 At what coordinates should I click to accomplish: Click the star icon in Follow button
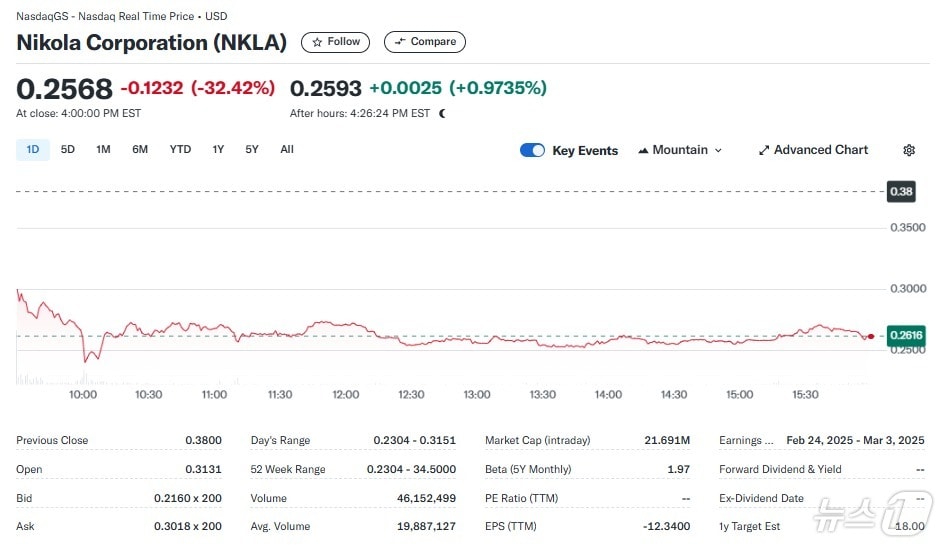click(317, 42)
